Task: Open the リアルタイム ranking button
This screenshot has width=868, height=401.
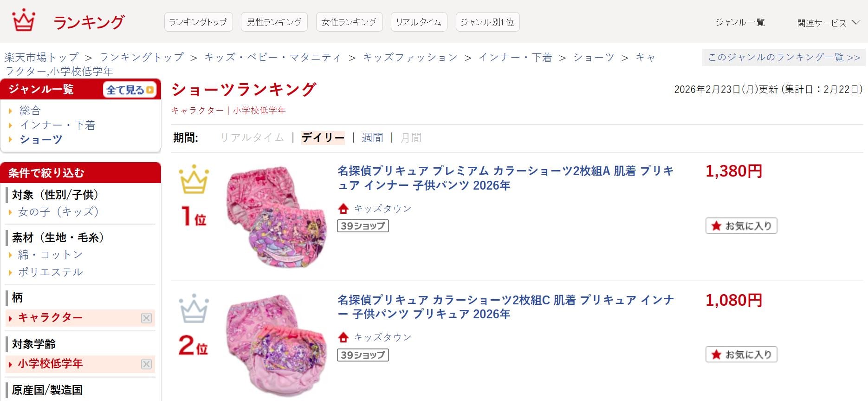Action: click(x=419, y=22)
